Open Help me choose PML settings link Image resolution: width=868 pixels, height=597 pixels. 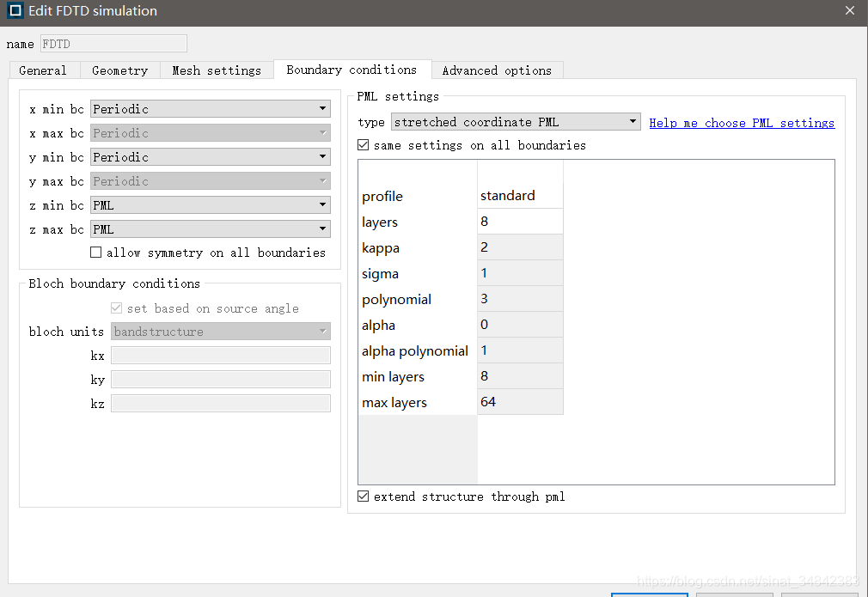(x=742, y=123)
